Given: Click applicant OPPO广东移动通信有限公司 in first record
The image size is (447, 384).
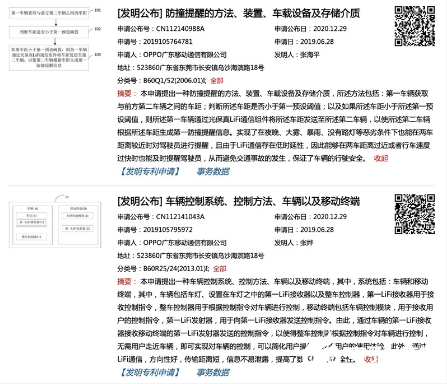Looking at the screenshot, I should 185,54.
